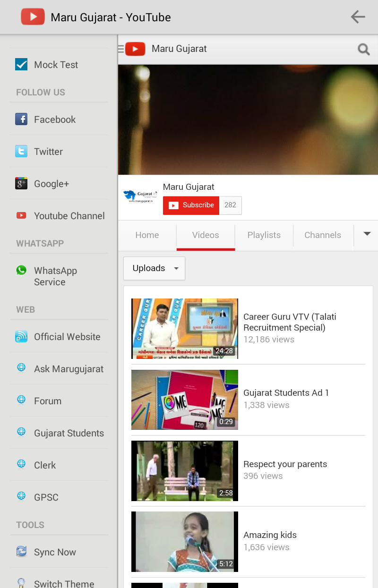Open Respect your parents title

[285, 464]
